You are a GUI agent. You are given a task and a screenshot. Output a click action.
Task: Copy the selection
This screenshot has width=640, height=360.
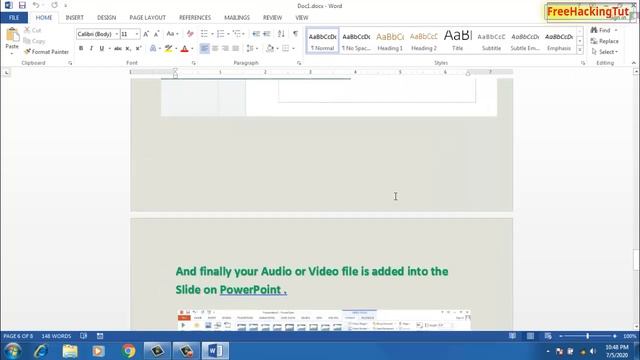pyautogui.click(x=34, y=41)
